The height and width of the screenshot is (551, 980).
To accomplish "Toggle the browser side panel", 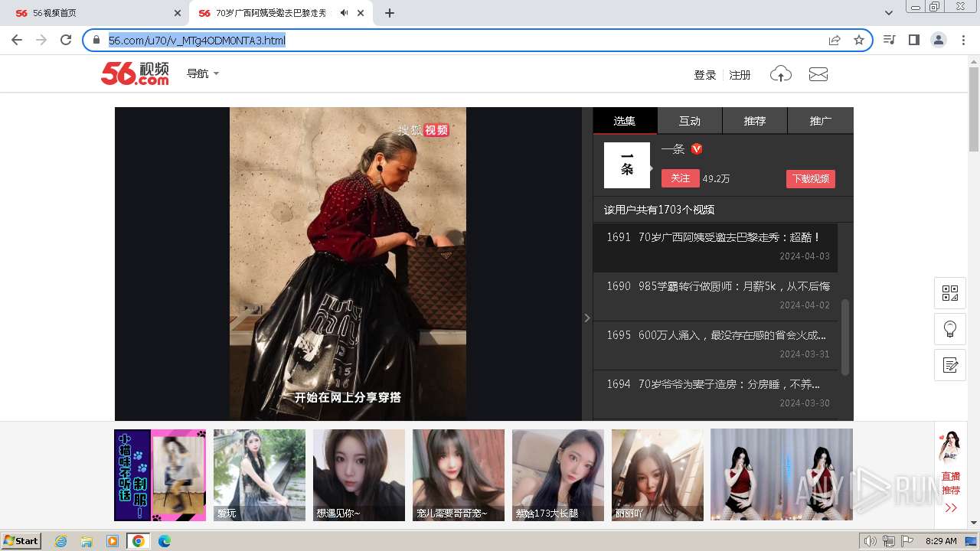I will click(x=913, y=40).
